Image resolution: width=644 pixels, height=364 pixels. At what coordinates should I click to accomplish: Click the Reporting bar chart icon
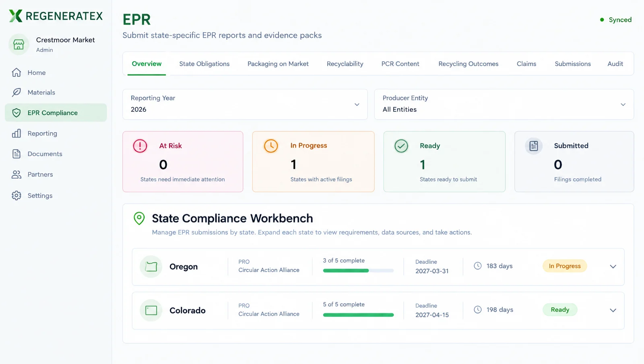(17, 133)
